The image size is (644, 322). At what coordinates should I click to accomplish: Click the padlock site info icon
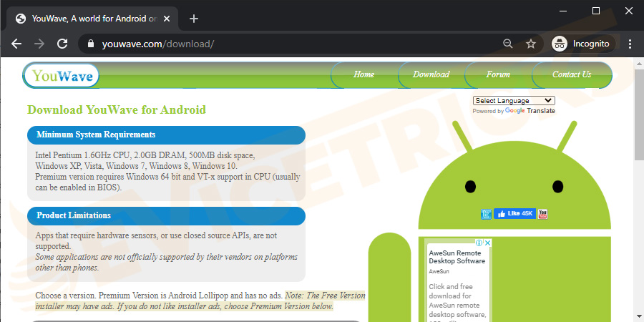[91, 44]
